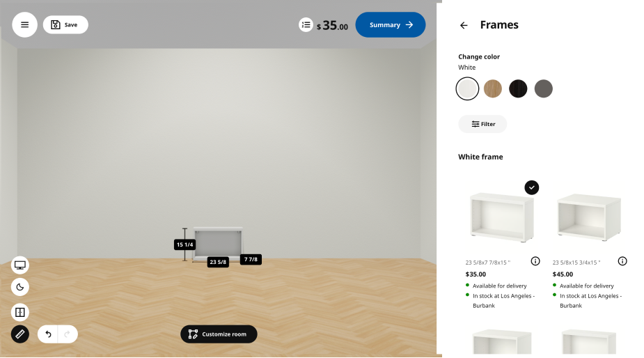Click the 23 5/8 width label
This screenshot has height=358, width=644.
[x=218, y=262]
